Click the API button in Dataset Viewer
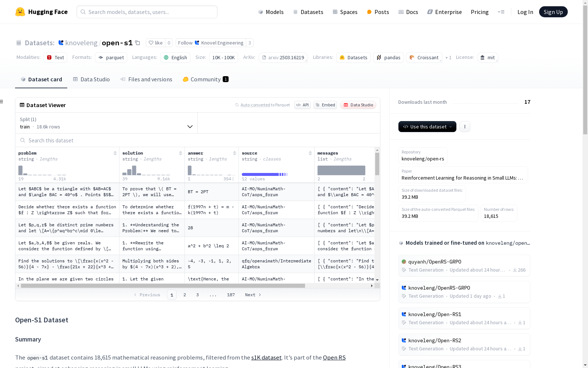 302,105
